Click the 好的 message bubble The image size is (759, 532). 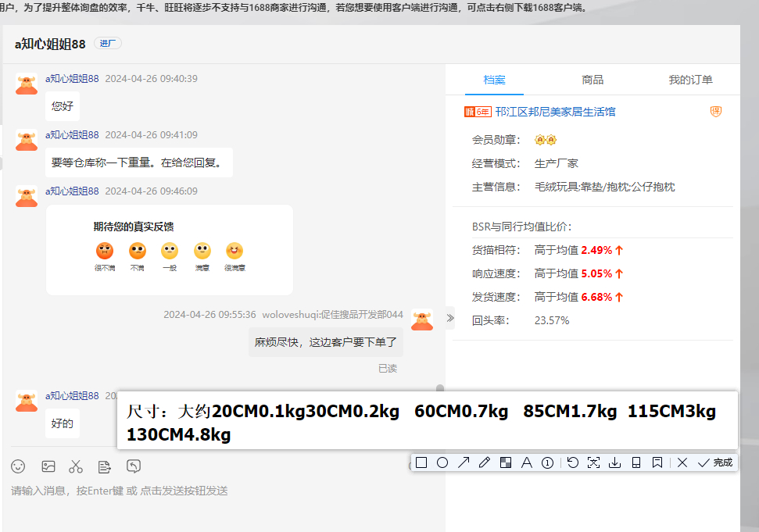[63, 423]
